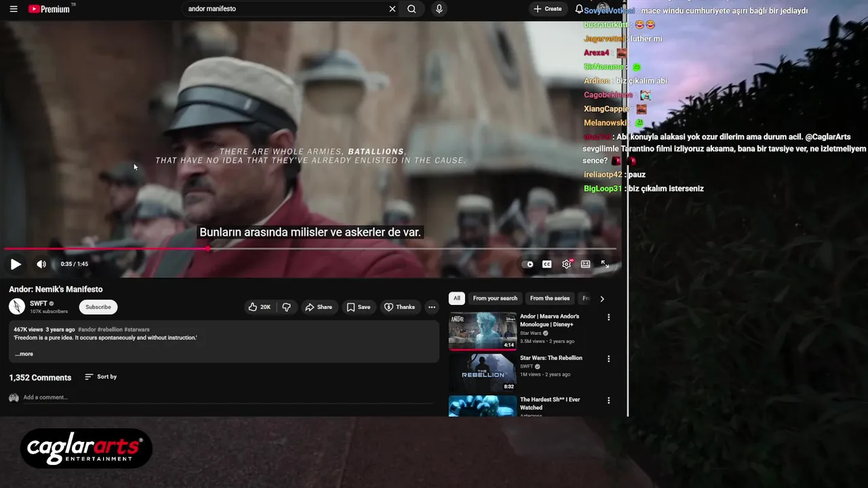Share the video
The image size is (868, 488).
point(318,307)
